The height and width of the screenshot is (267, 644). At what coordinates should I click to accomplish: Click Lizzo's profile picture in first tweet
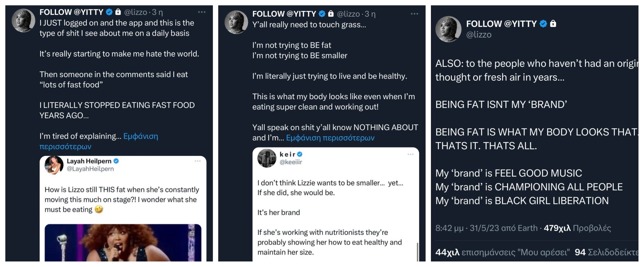coord(23,20)
